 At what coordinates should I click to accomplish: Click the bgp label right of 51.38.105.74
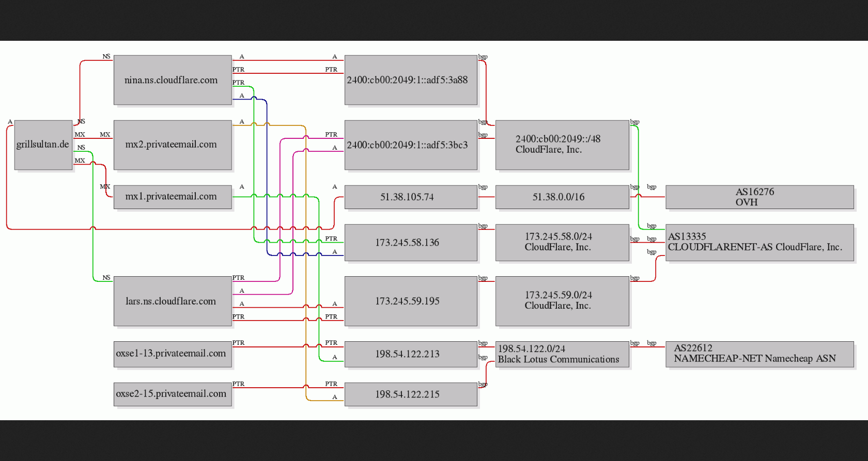[483, 187]
